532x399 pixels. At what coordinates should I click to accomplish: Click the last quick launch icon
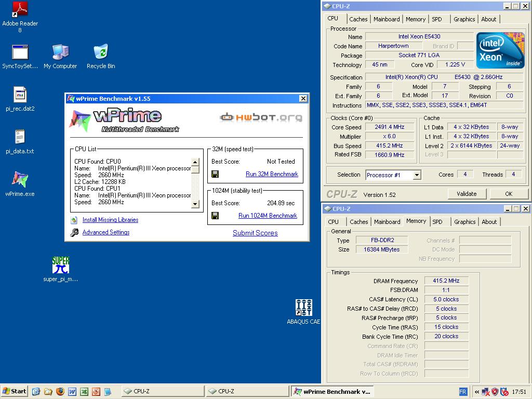click(108, 392)
